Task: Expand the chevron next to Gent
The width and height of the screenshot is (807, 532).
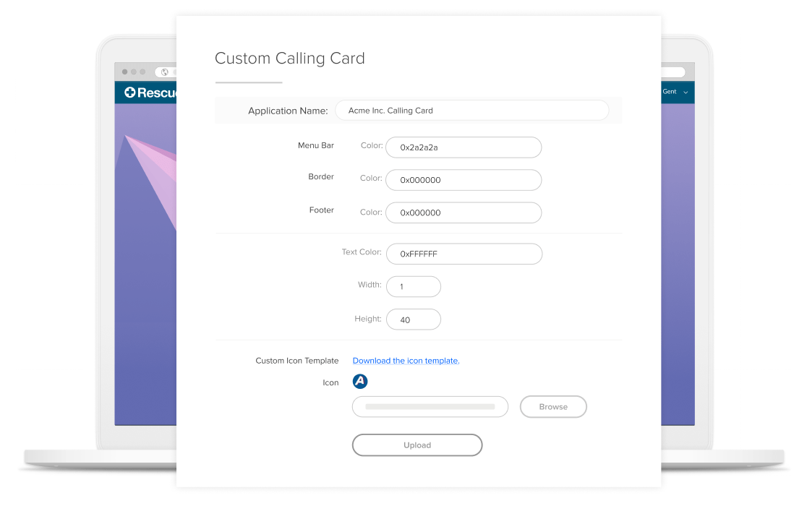Action: coord(686,93)
